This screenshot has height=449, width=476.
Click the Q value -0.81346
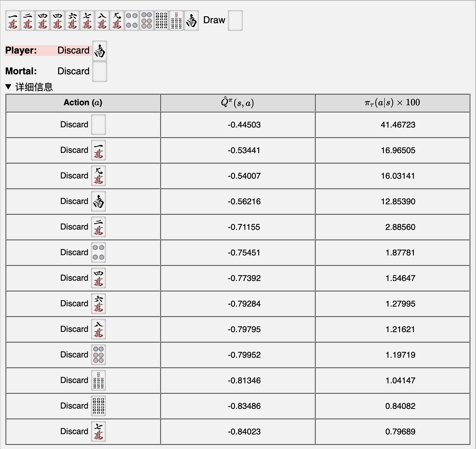pyautogui.click(x=244, y=380)
